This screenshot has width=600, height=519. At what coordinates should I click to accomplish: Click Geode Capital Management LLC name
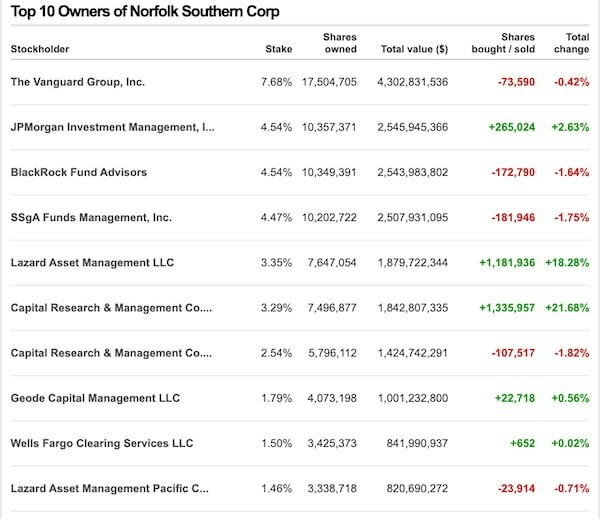[95, 398]
